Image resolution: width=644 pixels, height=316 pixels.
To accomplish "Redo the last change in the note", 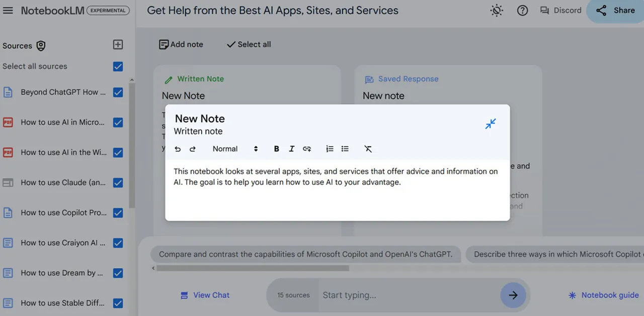I will [x=192, y=149].
